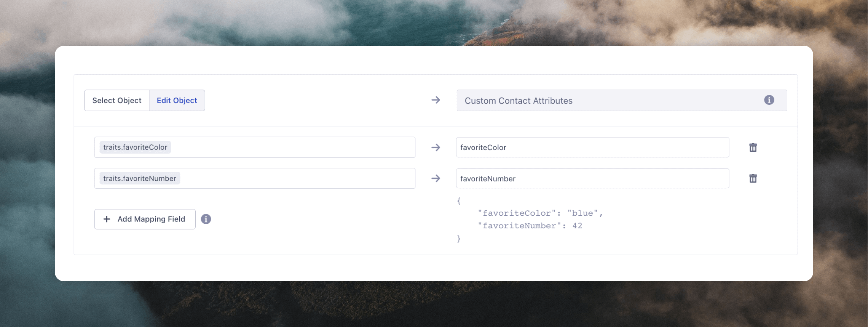Screen dimensions: 868x327
Task: Click the arrow in the favoriteColor mapping row
Action: coord(436,147)
